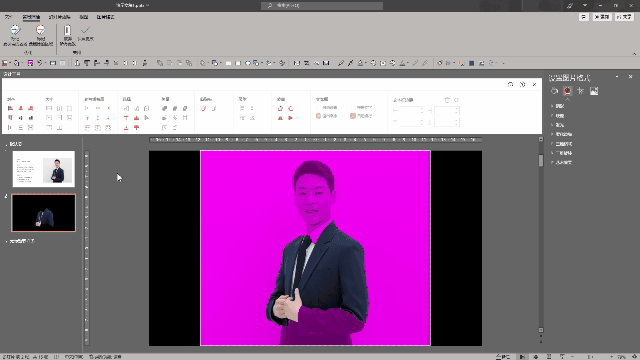Image resolution: width=640 pixels, height=360 pixels.
Task: Expand the 3-D Format section
Action: [x=563, y=144]
